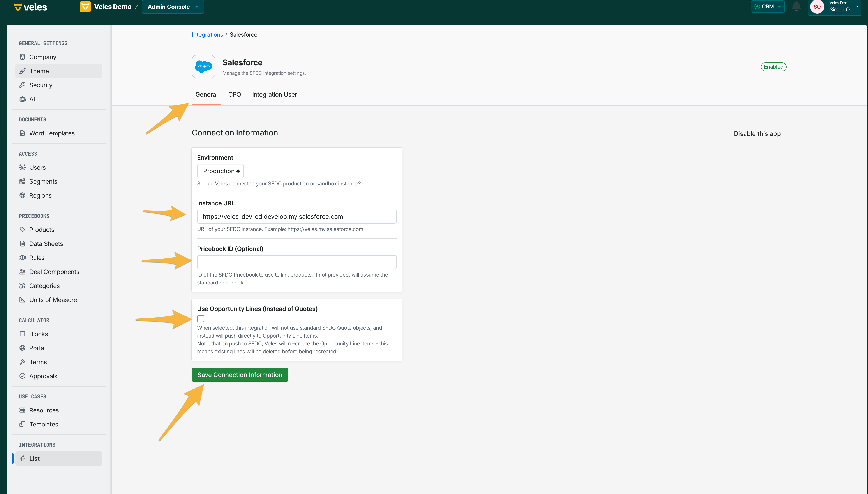Image resolution: width=868 pixels, height=494 pixels.
Task: Click the Terms gavel icon
Action: coord(22,362)
